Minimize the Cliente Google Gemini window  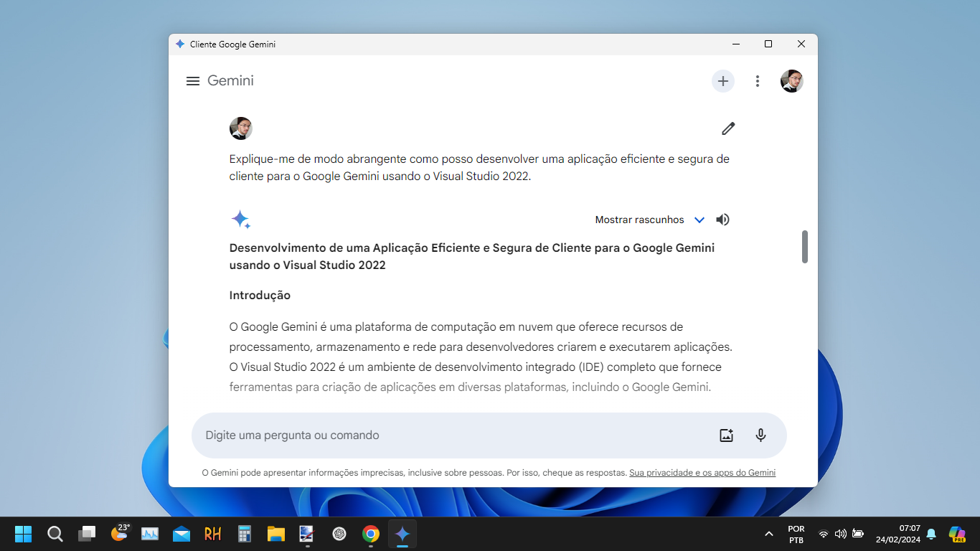coord(736,44)
